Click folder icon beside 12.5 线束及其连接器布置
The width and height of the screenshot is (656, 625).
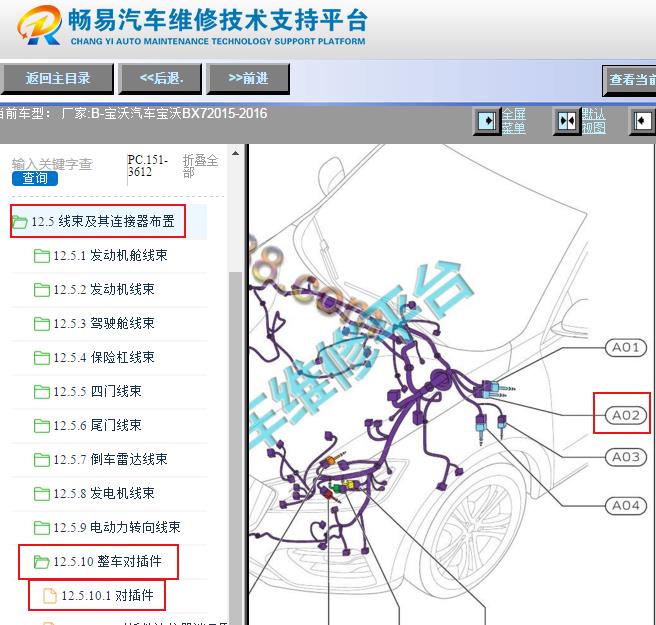click(20, 222)
